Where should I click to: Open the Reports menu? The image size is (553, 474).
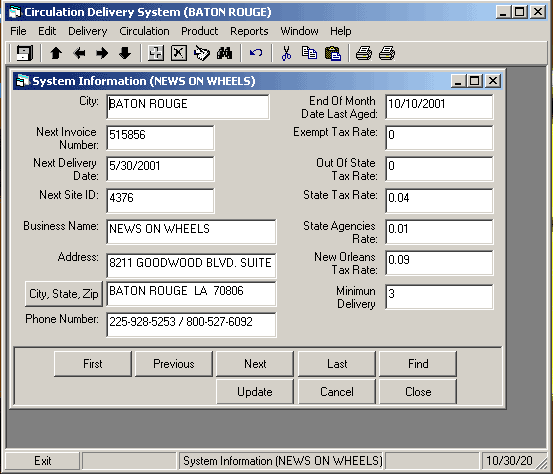click(249, 31)
